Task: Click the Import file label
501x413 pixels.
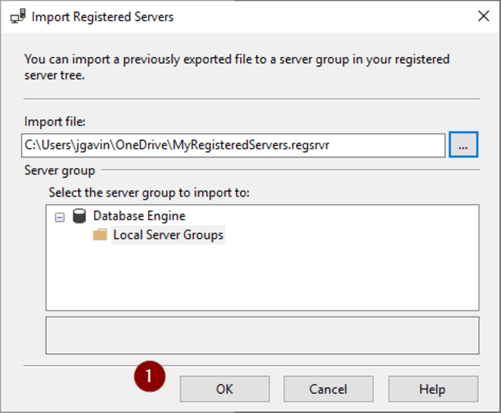Action: (x=55, y=122)
